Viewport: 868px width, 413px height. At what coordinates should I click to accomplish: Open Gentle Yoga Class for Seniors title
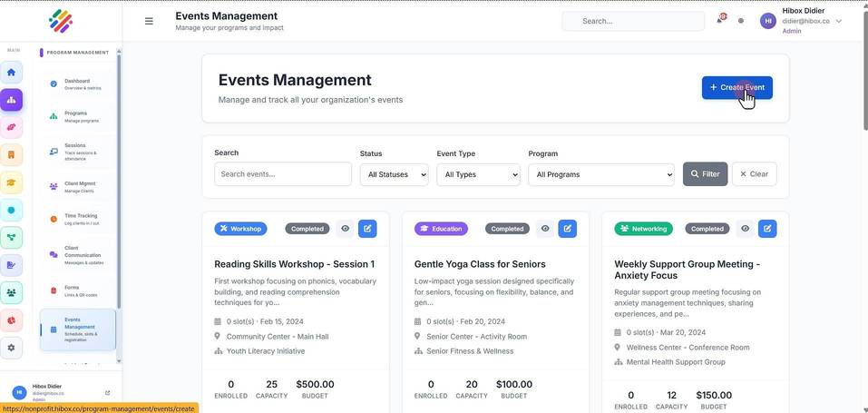[480, 264]
